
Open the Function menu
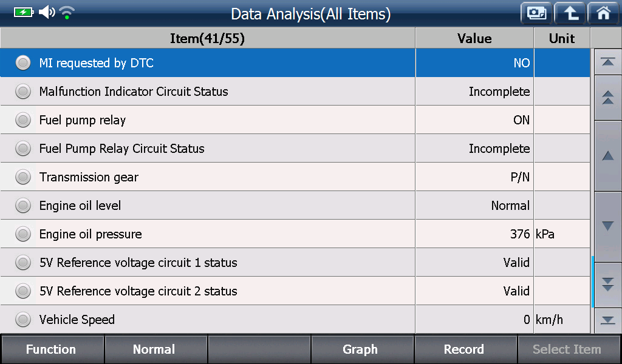coord(52,349)
